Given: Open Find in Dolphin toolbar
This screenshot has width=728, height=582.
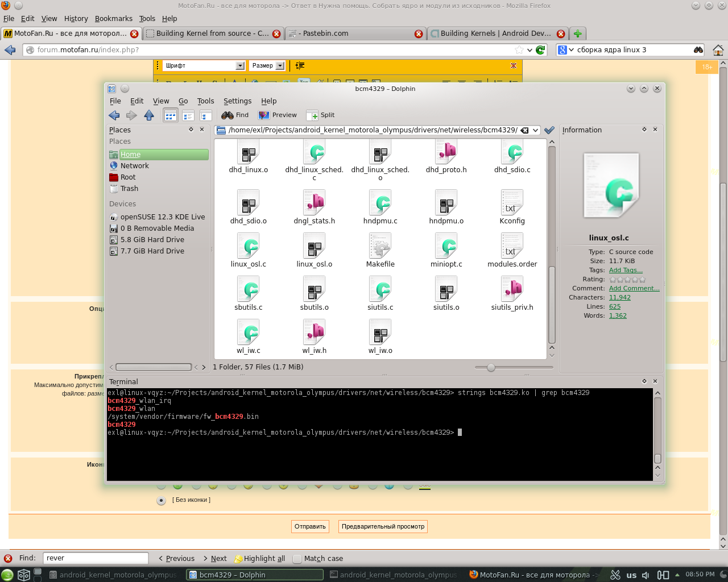Looking at the screenshot, I should tap(235, 115).
